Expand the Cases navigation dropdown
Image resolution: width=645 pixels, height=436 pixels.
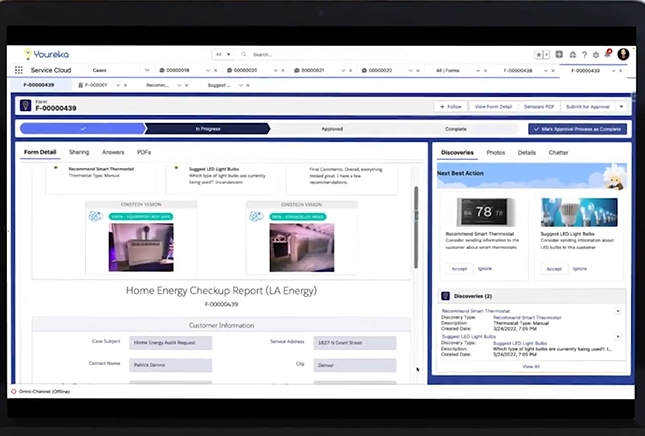147,70
